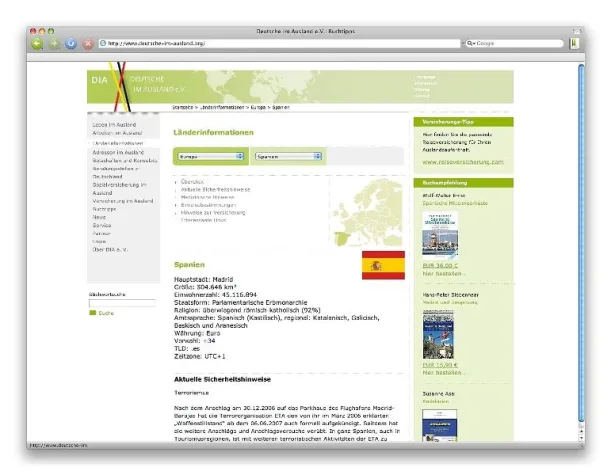Image resolution: width=611 pixels, height=475 pixels.
Task: Open Arbeiten im Ausland menu item
Action: coord(117,133)
